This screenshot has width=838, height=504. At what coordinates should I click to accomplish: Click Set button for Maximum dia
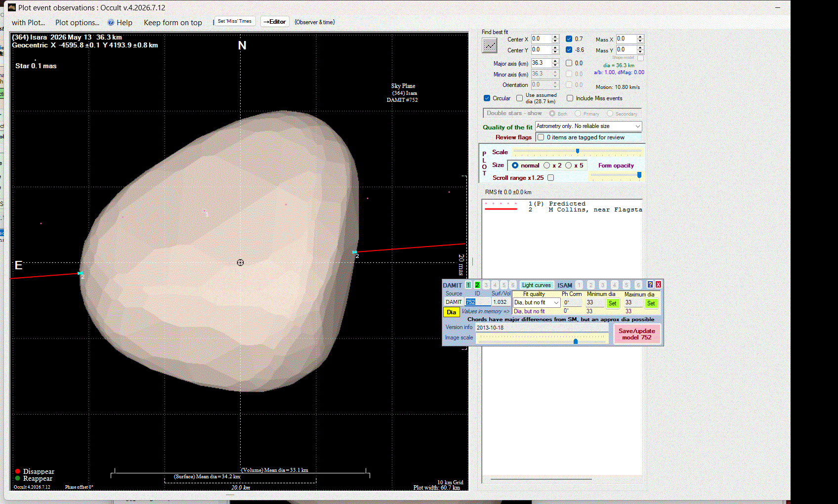point(651,303)
